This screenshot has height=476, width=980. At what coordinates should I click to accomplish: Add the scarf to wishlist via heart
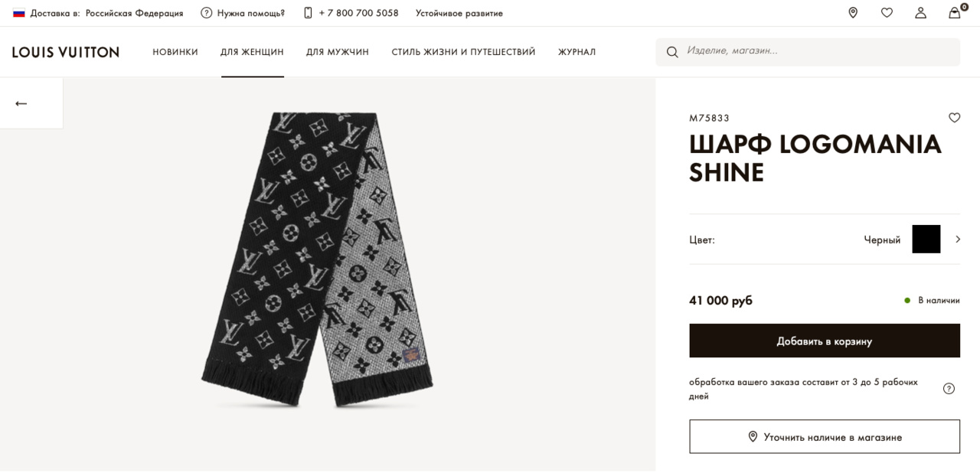click(954, 118)
